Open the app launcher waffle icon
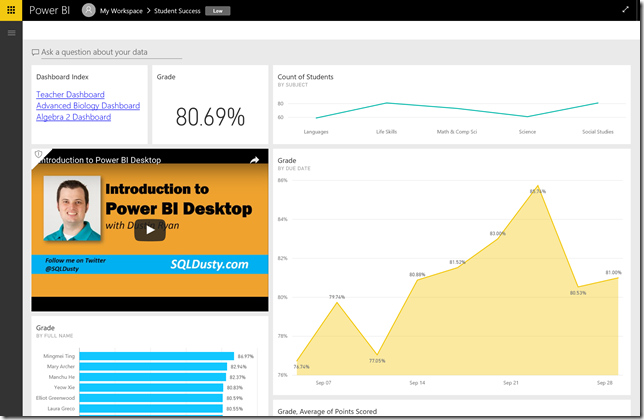 coord(11,10)
